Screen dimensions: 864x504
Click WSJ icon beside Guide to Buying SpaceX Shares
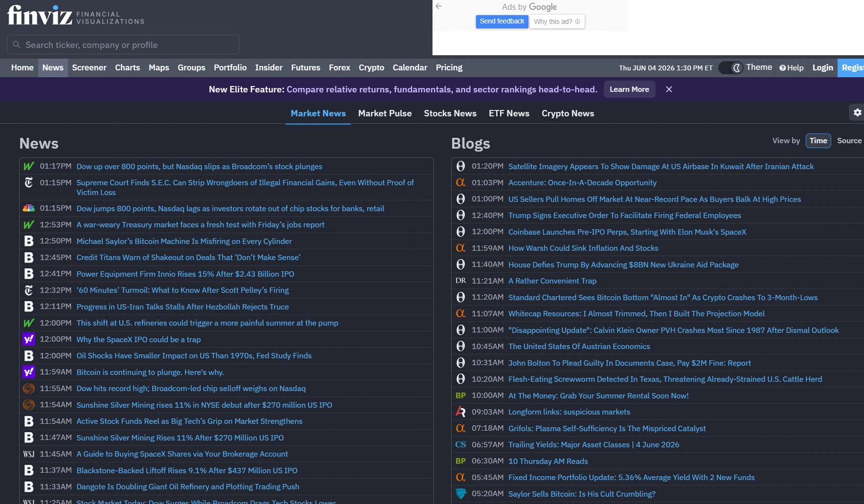pyautogui.click(x=29, y=454)
